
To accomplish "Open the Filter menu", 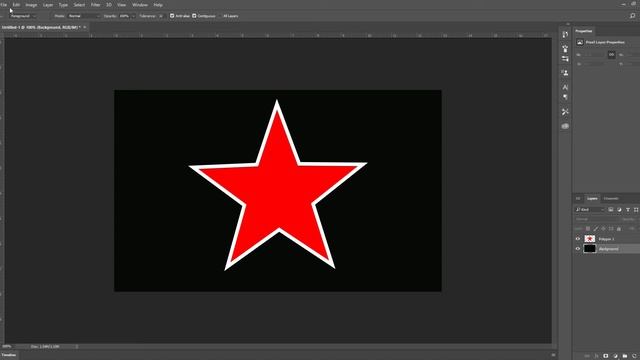I will [x=96, y=5].
